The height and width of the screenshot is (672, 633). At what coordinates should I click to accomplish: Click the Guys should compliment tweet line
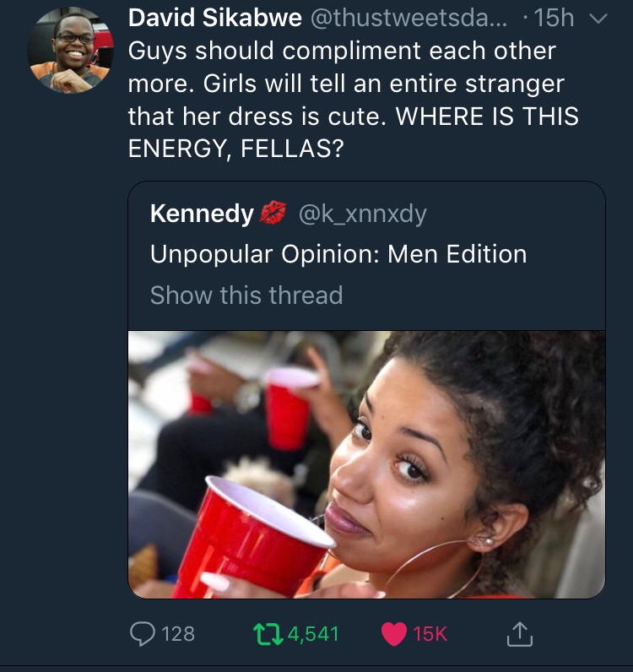342,51
